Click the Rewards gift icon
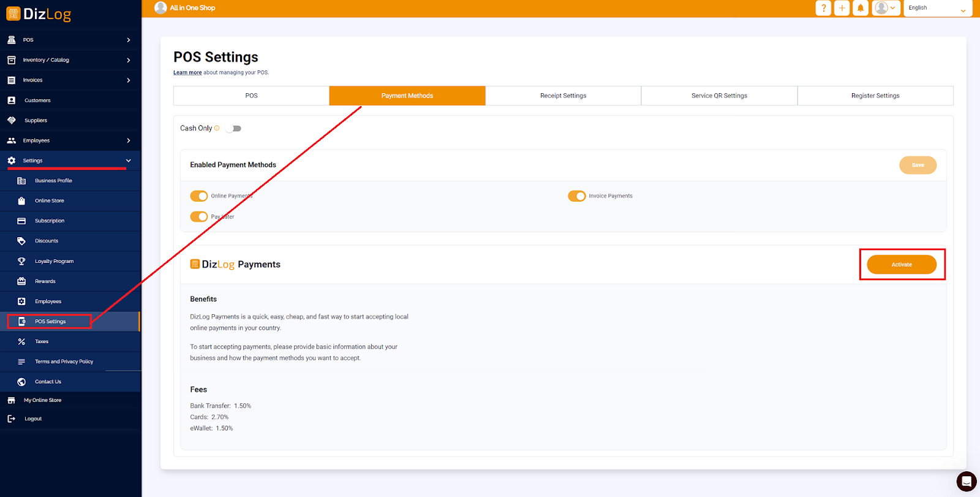 coord(21,281)
